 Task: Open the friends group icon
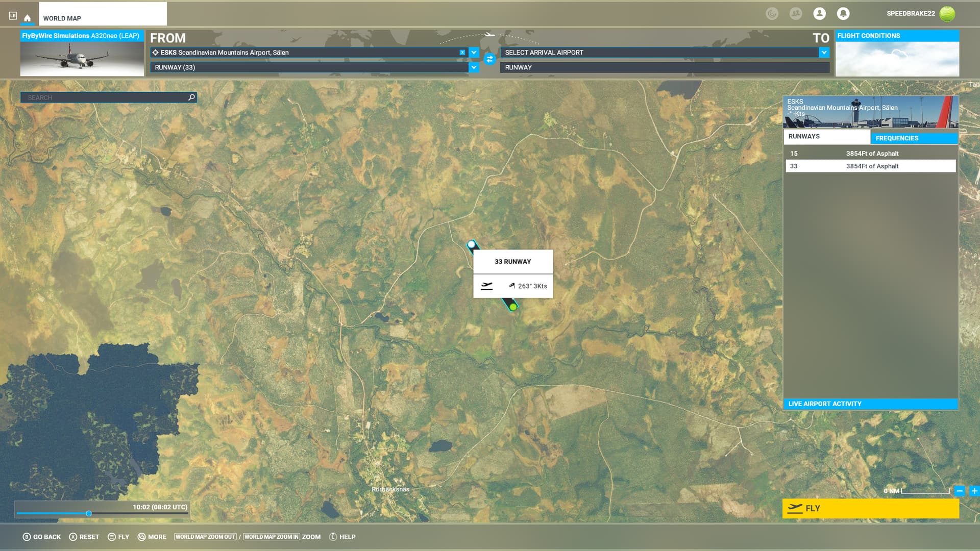click(x=795, y=14)
